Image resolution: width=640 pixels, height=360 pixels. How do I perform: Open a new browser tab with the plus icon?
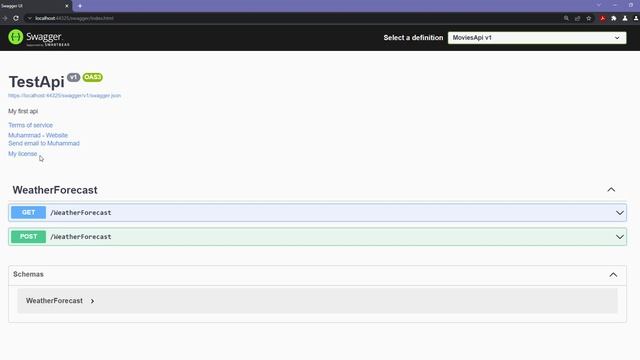[80, 6]
